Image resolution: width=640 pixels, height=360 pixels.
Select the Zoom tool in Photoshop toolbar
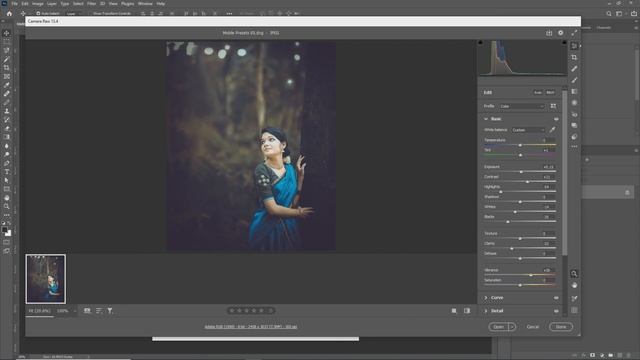click(x=7, y=207)
